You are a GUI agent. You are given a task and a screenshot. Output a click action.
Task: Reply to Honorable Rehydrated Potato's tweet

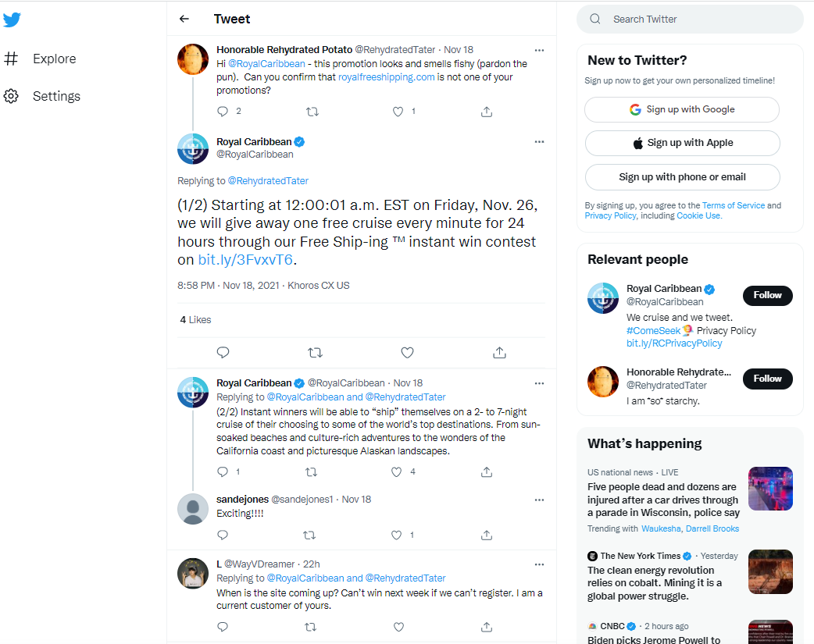coord(223,111)
